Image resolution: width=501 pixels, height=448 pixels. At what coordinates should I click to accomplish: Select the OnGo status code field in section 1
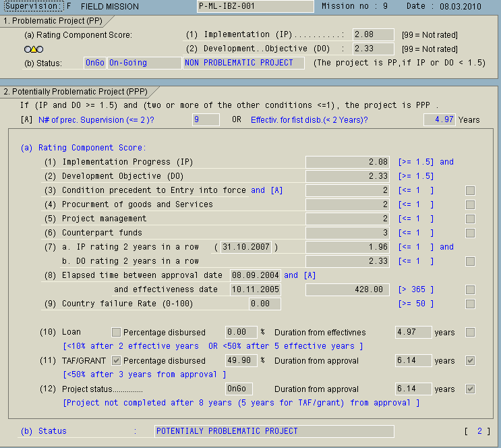point(94,63)
